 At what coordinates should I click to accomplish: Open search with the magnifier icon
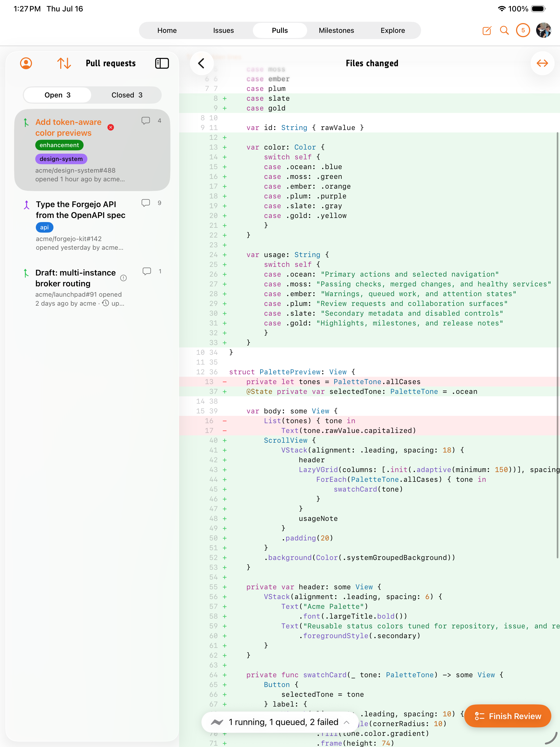pyautogui.click(x=504, y=30)
